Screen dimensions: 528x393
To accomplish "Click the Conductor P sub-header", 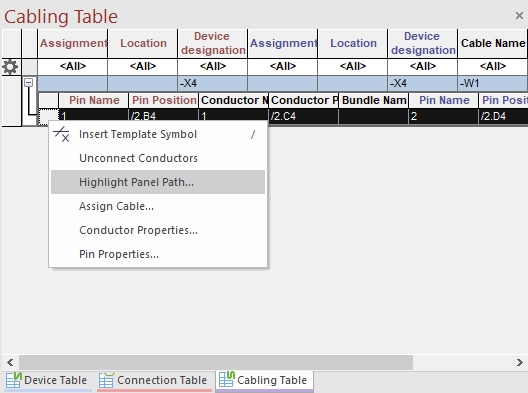I will pos(304,100).
